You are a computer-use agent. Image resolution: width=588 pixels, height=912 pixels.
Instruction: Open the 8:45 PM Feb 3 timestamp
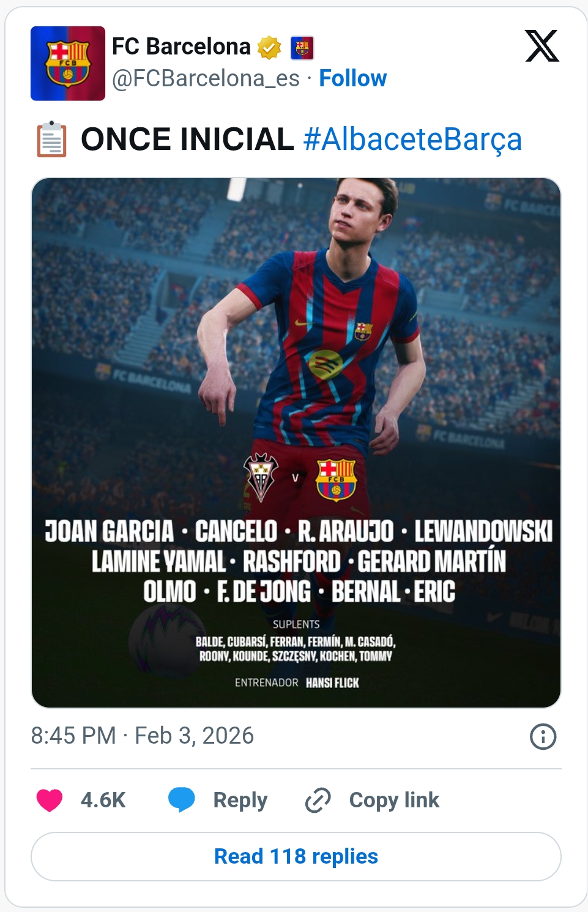[x=142, y=736]
